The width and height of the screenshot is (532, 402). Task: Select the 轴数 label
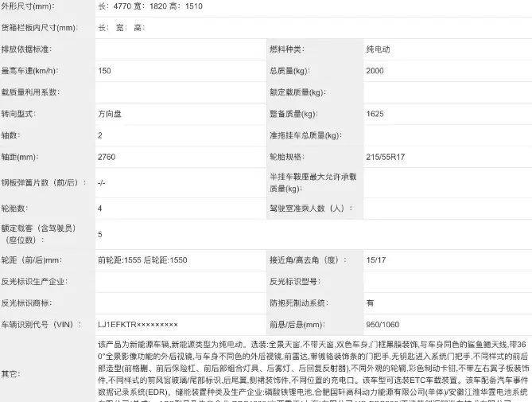(11, 135)
